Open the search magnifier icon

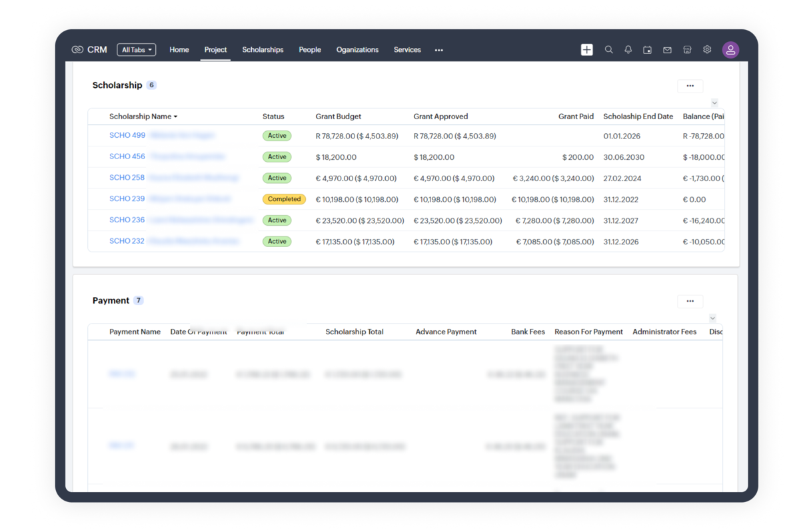tap(608, 50)
